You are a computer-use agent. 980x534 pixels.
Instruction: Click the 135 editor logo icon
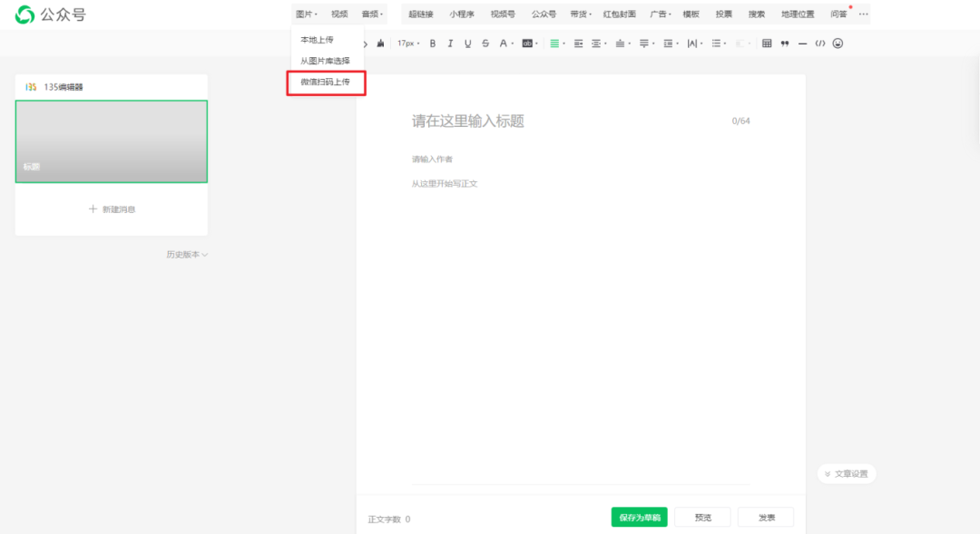click(x=31, y=87)
